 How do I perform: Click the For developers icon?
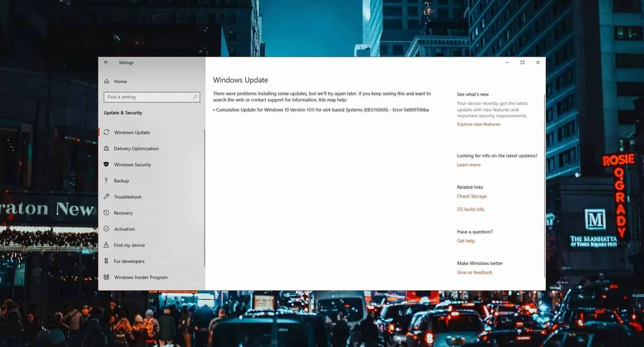106,261
